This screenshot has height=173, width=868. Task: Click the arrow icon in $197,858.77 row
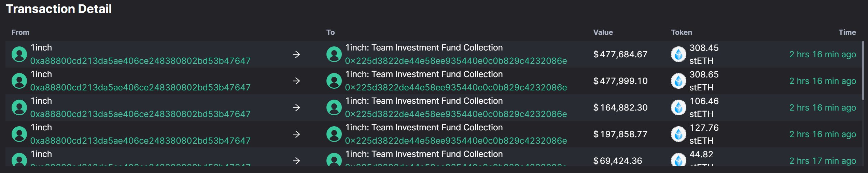coord(296,134)
